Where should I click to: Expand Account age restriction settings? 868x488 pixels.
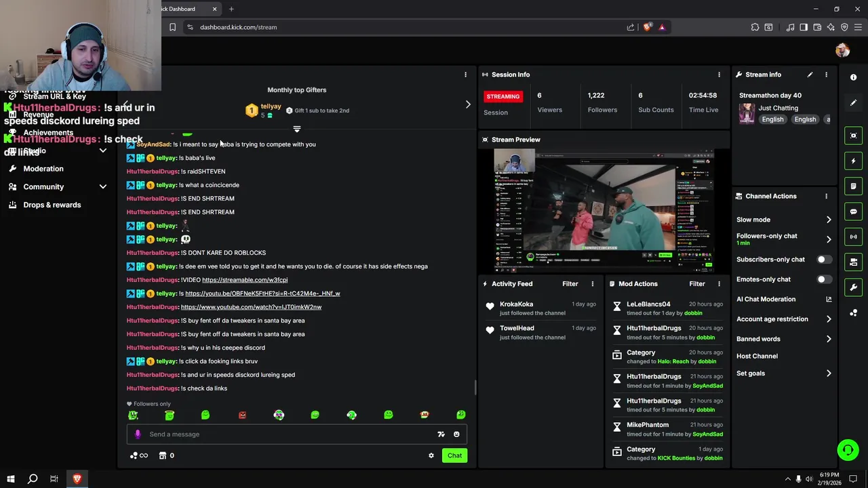(x=828, y=319)
